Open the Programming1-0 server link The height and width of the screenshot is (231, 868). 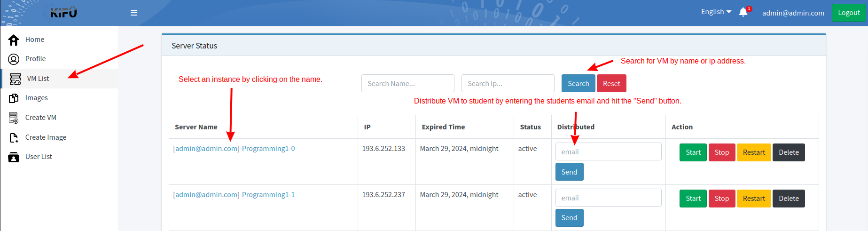[x=234, y=149]
